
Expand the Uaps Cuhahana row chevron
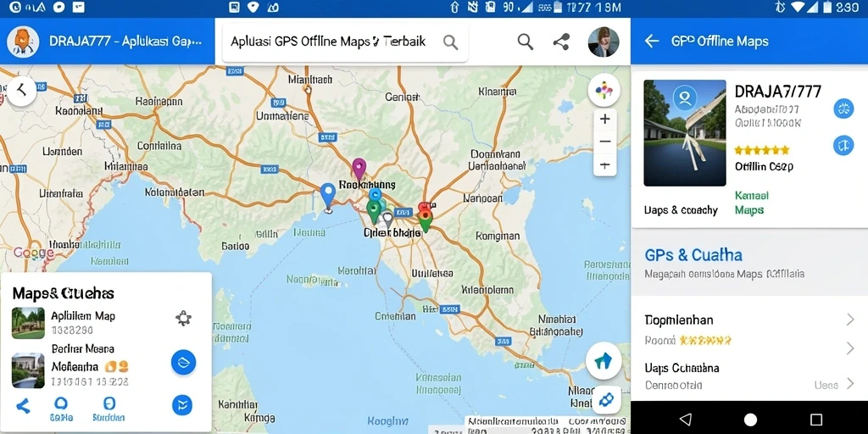point(850,384)
